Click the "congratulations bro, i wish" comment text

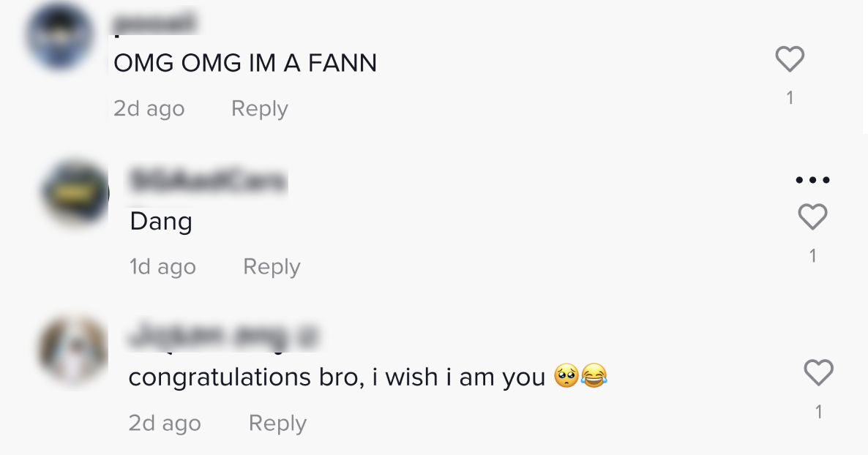point(337,377)
